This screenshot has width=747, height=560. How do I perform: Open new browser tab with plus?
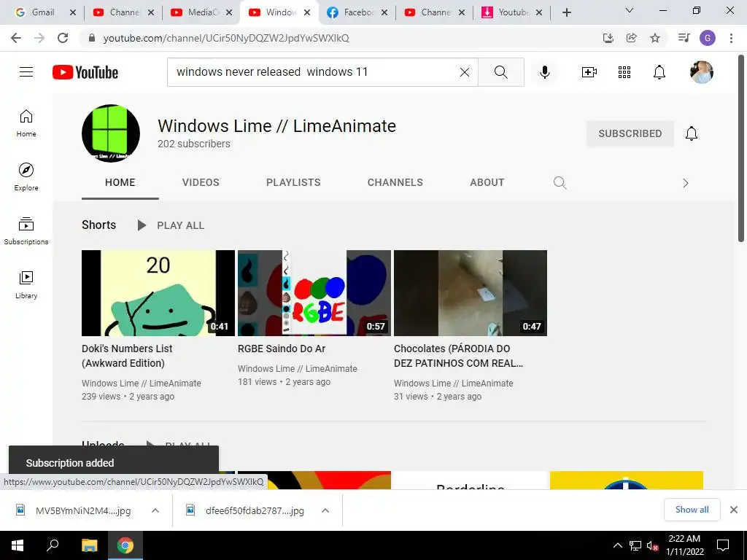[566, 12]
